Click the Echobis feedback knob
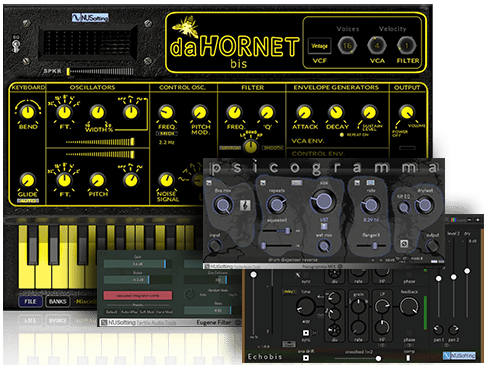Screen dimensions: 487x365 tap(409, 306)
